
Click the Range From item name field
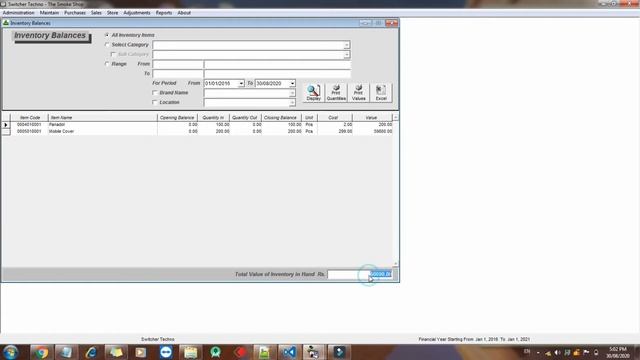pos(277,64)
